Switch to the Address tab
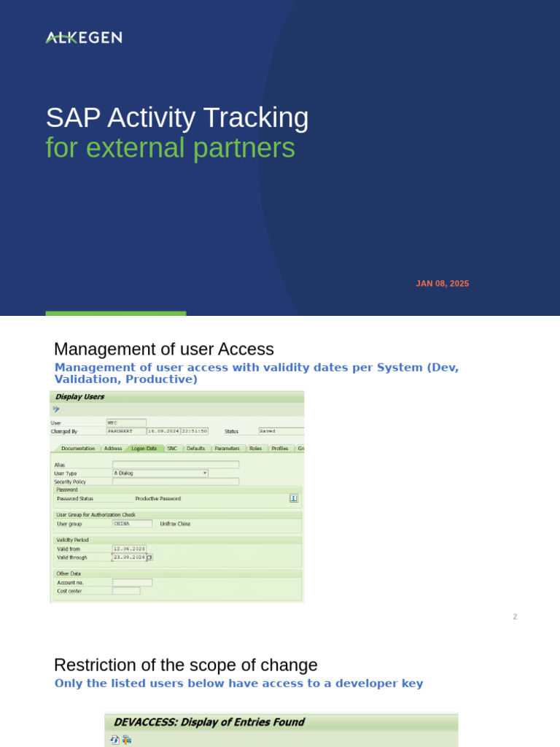 click(x=113, y=449)
